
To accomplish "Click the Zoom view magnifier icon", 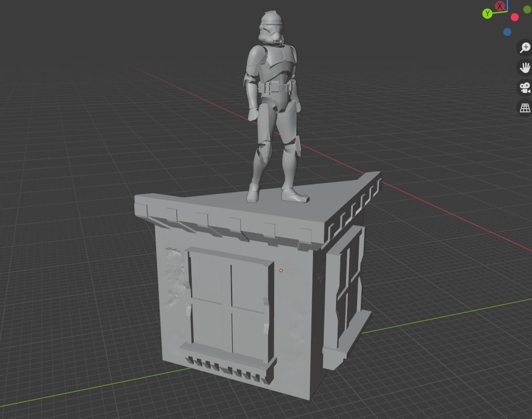I will (x=525, y=47).
